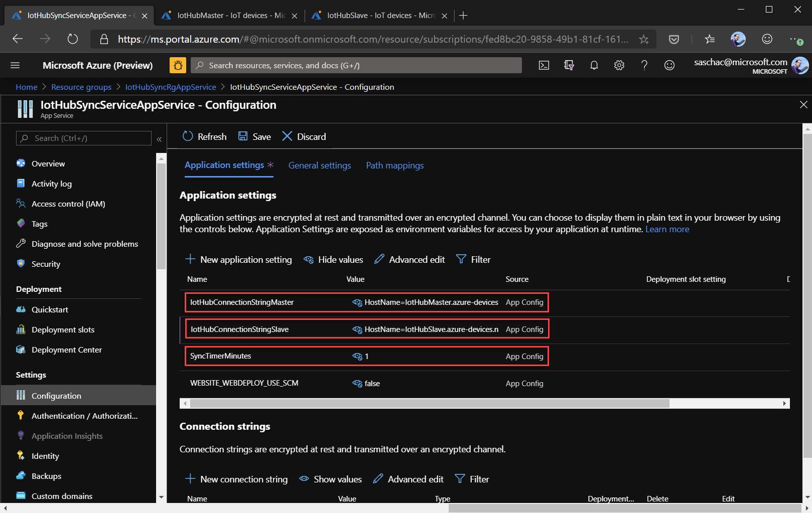Switch to IotHubSlave browser tab
Viewport: 812px width, 513px height.
[x=379, y=16]
